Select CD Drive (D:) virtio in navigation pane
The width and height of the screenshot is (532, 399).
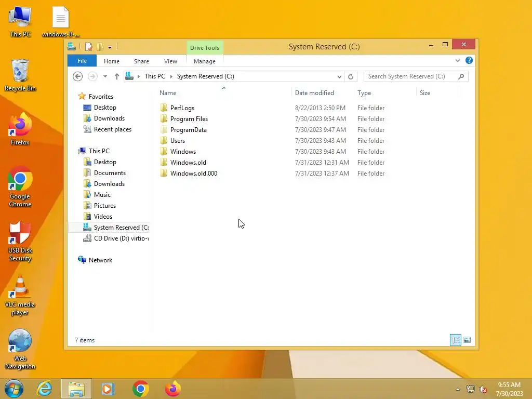116,238
